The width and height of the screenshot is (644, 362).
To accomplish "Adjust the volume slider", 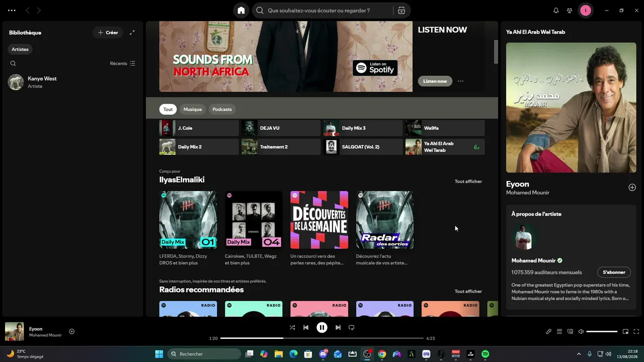I will coord(602,331).
